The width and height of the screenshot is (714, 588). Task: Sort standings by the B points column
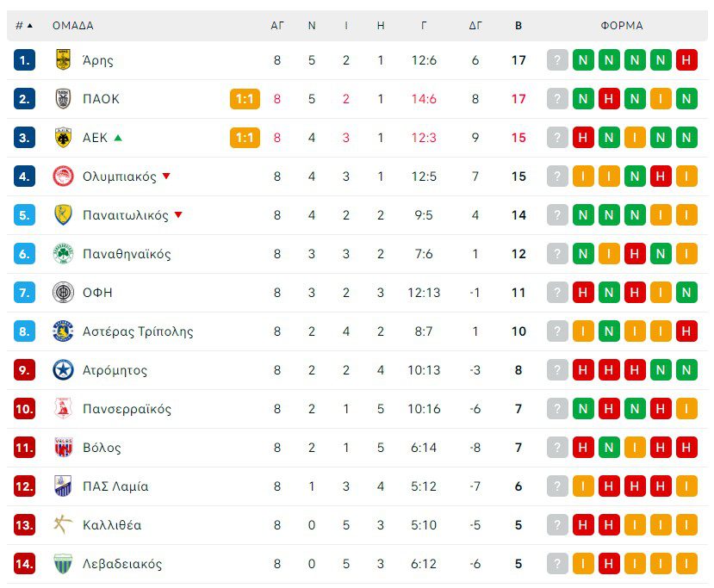click(x=518, y=26)
